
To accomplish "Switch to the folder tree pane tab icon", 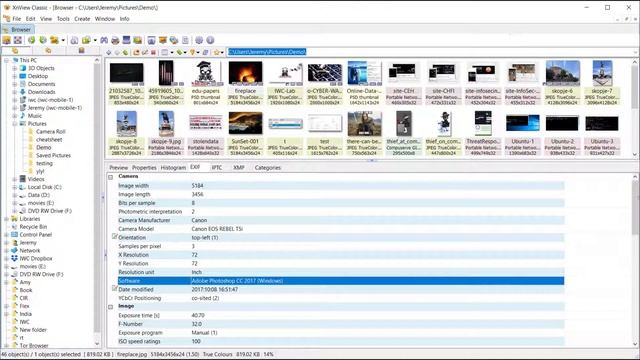I will coord(15,51).
